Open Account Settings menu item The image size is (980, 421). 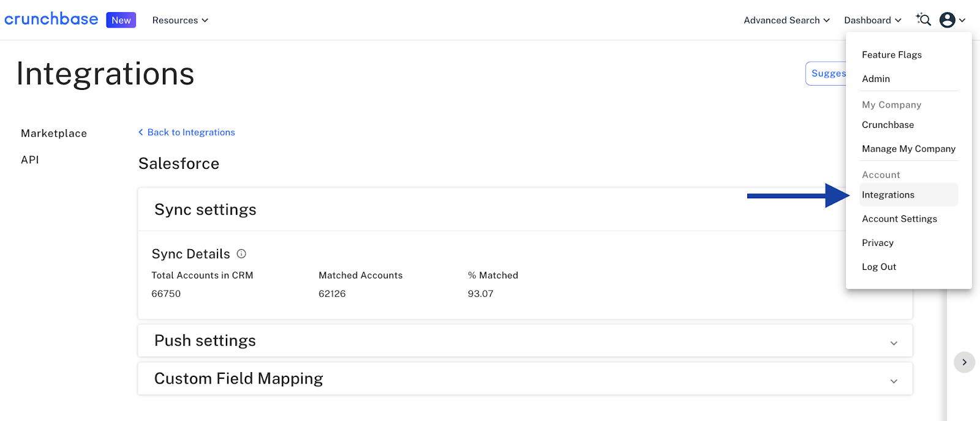coord(899,218)
